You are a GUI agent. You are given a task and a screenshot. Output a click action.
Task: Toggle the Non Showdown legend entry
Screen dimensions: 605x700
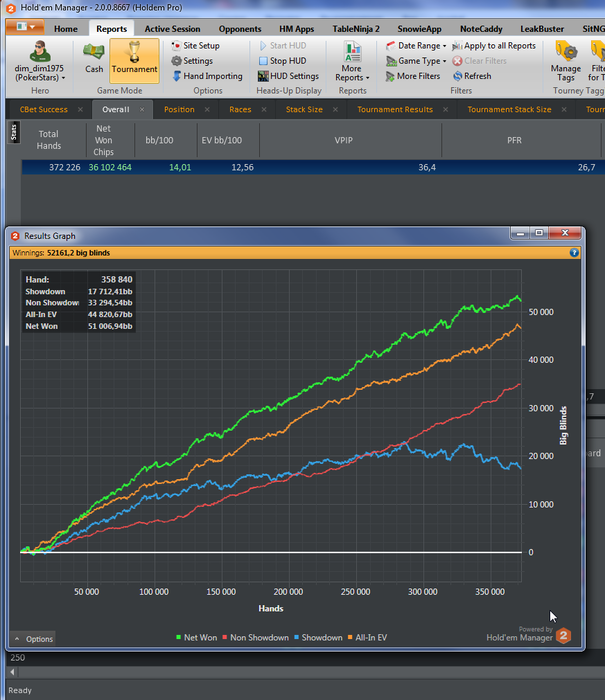(x=255, y=638)
